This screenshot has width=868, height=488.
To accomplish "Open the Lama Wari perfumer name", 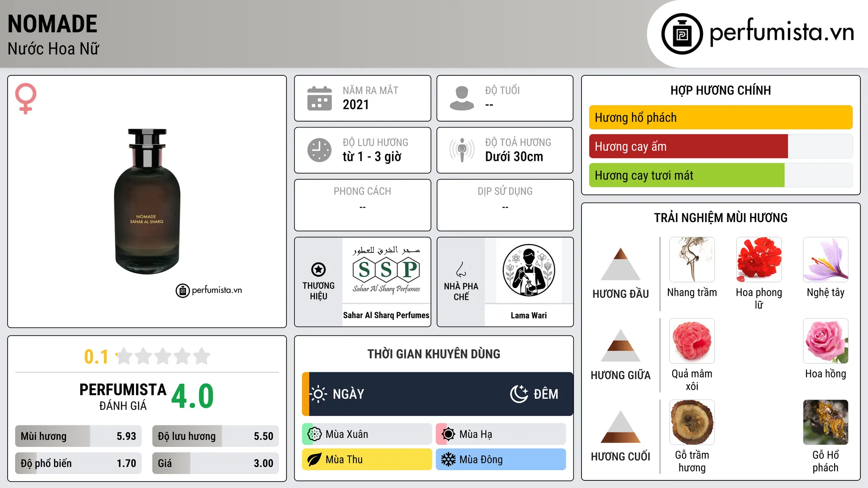I will (x=529, y=315).
